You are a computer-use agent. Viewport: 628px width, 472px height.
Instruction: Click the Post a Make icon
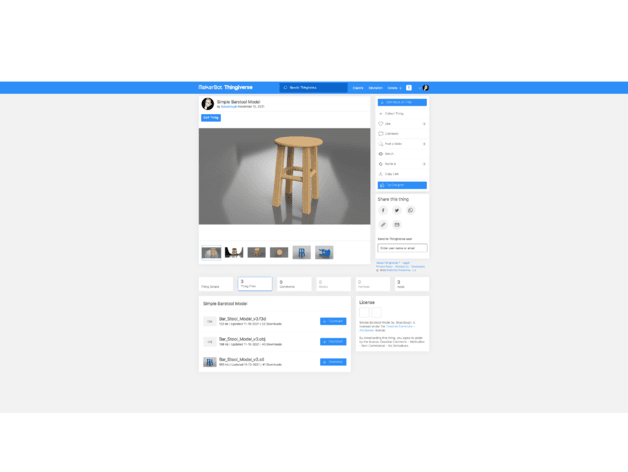click(x=380, y=144)
